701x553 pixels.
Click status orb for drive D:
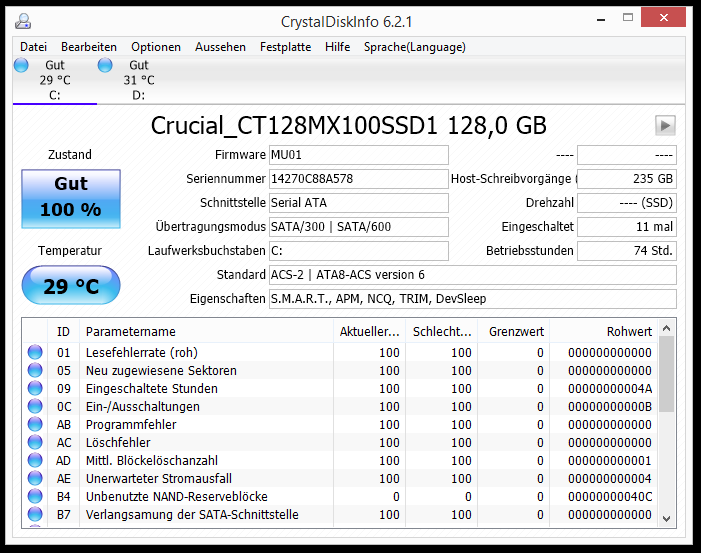click(105, 65)
